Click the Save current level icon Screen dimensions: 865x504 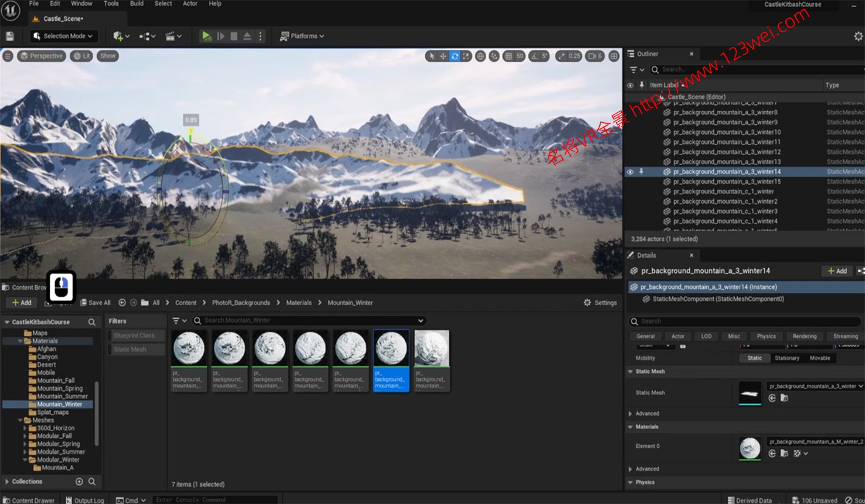[x=10, y=36]
